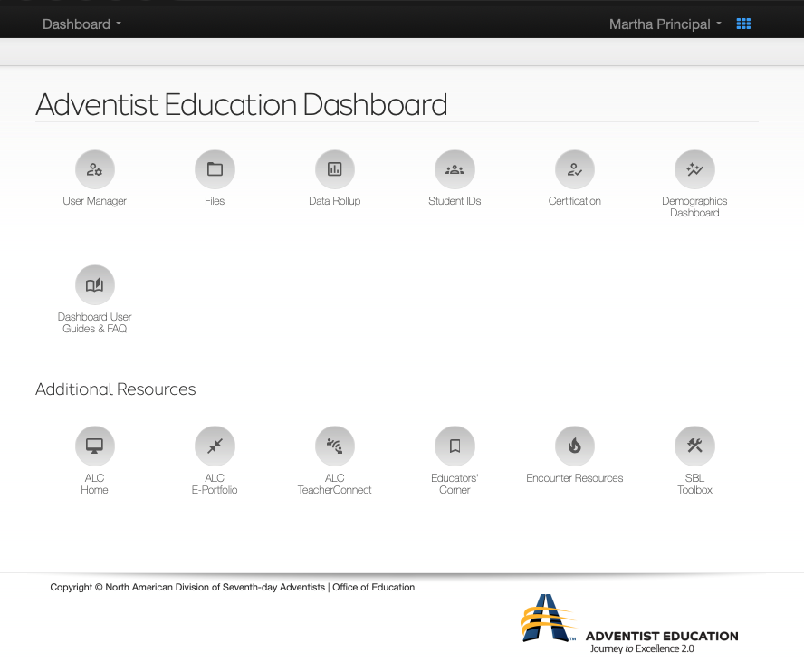Click the Data Rollup chart icon

pyautogui.click(x=334, y=169)
